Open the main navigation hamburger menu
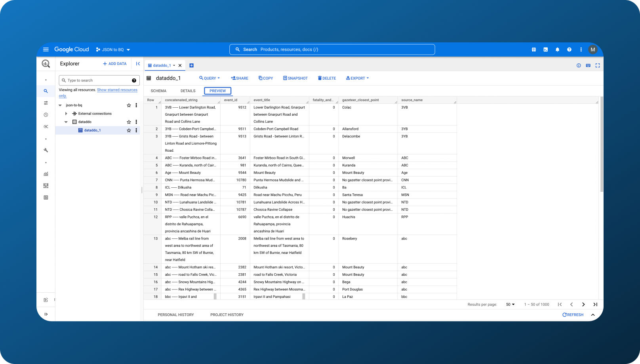 46,49
